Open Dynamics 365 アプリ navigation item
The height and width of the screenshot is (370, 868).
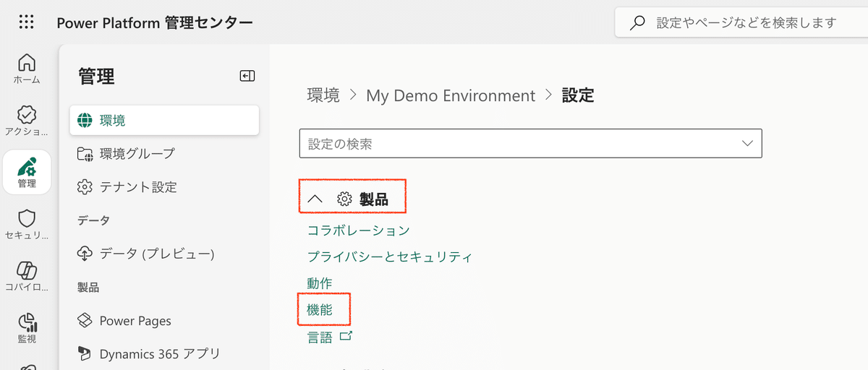(x=159, y=354)
